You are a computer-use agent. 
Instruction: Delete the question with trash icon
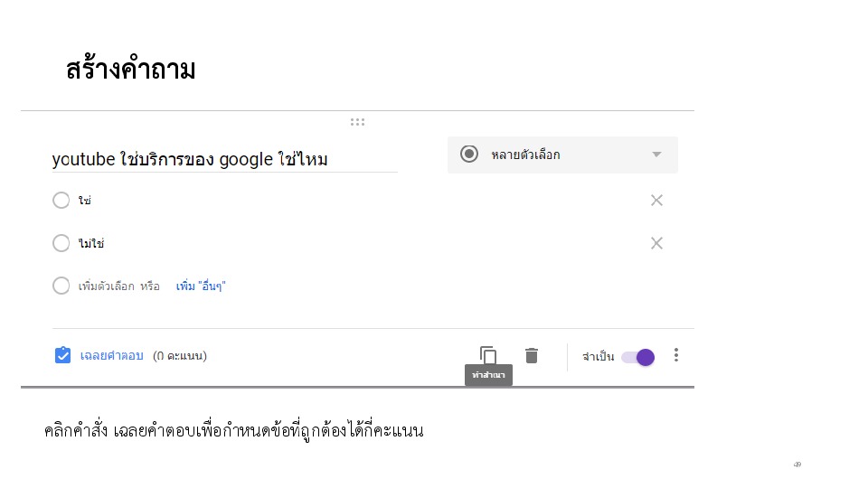point(532,355)
